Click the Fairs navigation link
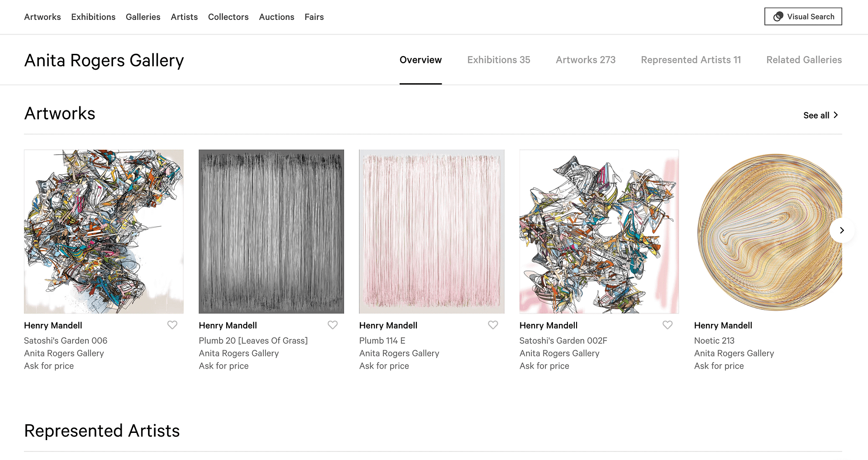Screen dimensions: 868x460 point(314,17)
